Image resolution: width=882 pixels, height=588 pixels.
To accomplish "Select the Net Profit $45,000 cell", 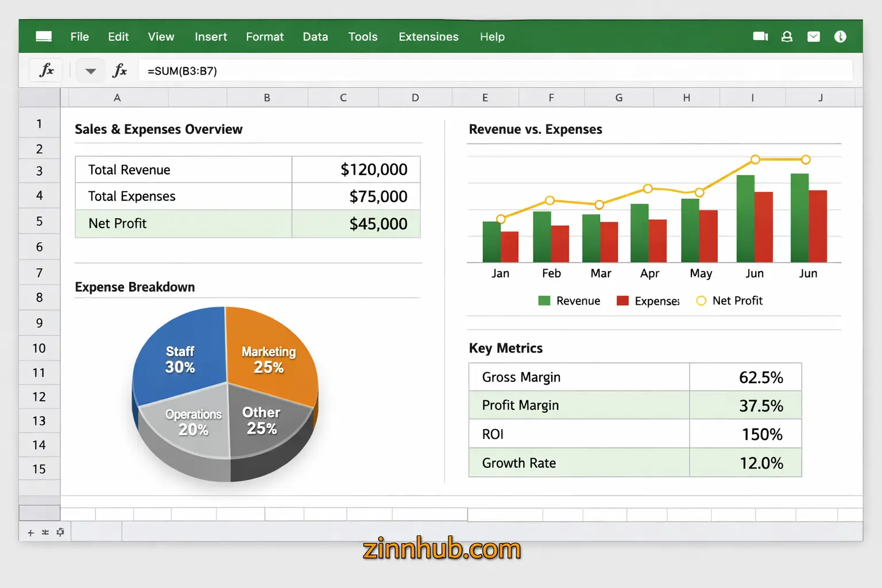I will (x=356, y=224).
